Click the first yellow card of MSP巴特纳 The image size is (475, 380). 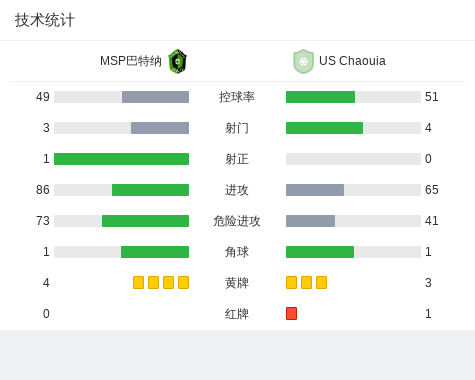tap(138, 282)
